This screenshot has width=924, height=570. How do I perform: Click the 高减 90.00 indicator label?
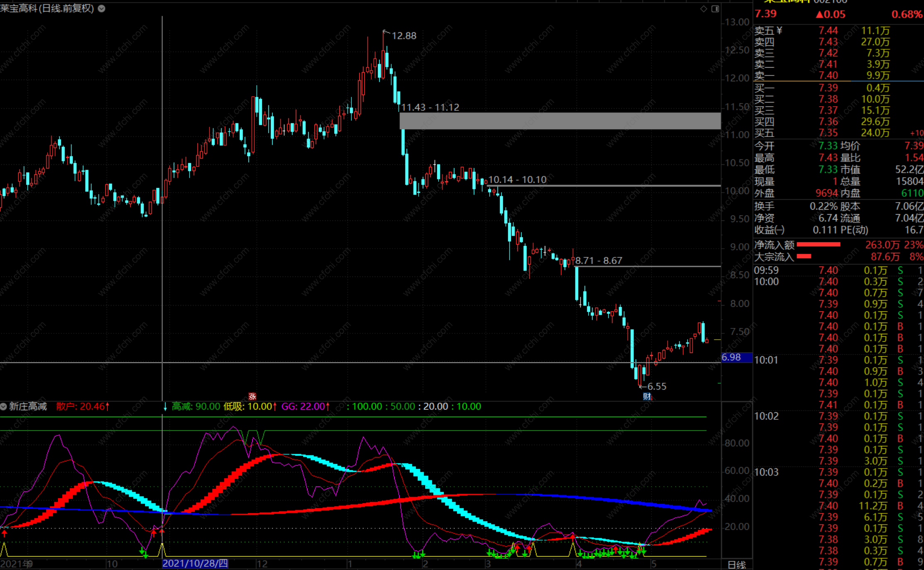196,406
